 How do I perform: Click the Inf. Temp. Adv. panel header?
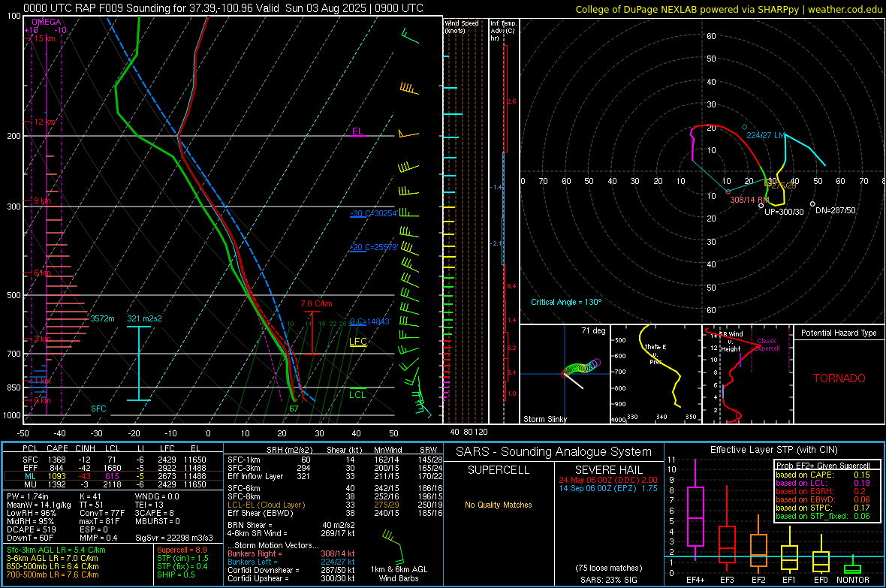click(x=503, y=31)
